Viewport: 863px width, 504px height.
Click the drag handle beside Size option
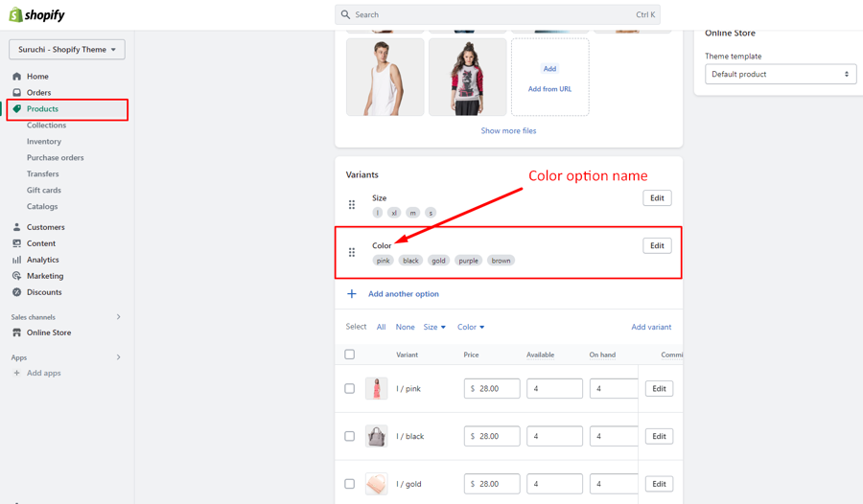point(352,205)
